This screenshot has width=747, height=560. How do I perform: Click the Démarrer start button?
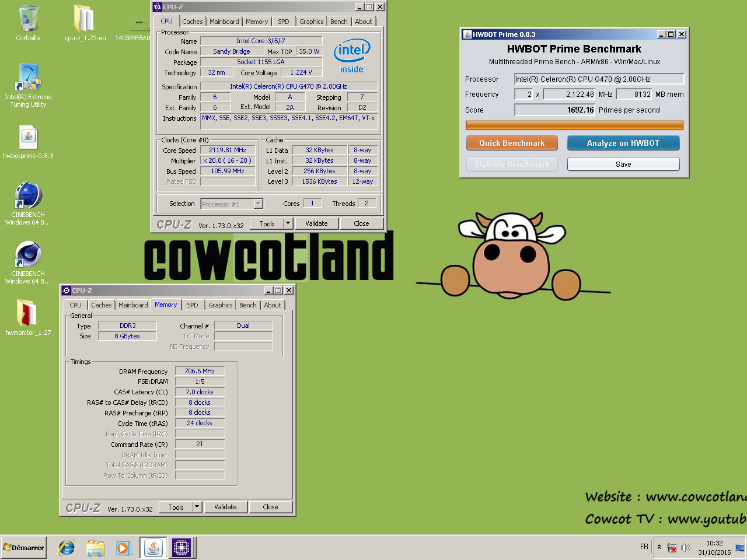(23, 548)
